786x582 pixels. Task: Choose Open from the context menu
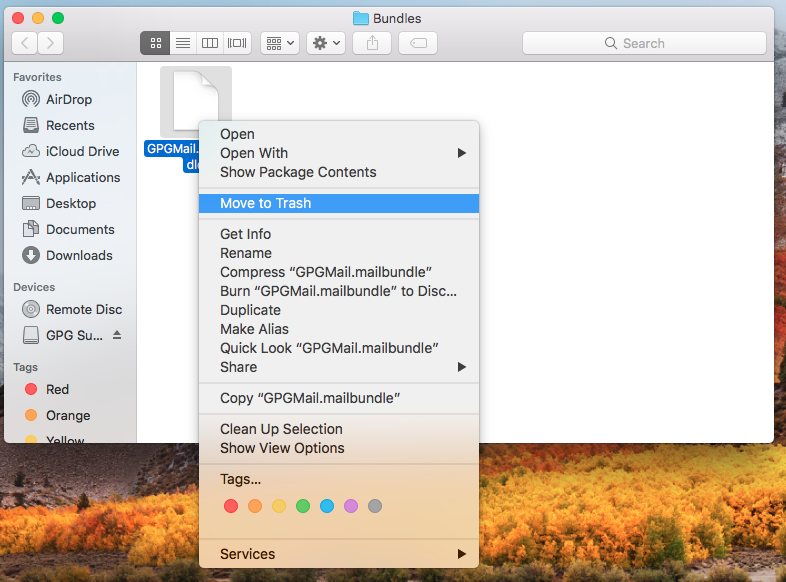click(x=339, y=134)
